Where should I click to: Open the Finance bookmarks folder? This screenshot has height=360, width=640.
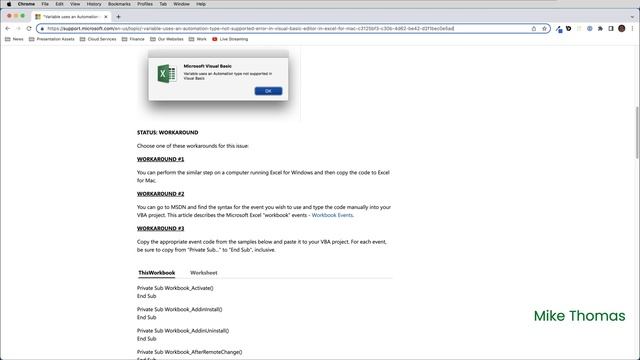(x=133, y=39)
